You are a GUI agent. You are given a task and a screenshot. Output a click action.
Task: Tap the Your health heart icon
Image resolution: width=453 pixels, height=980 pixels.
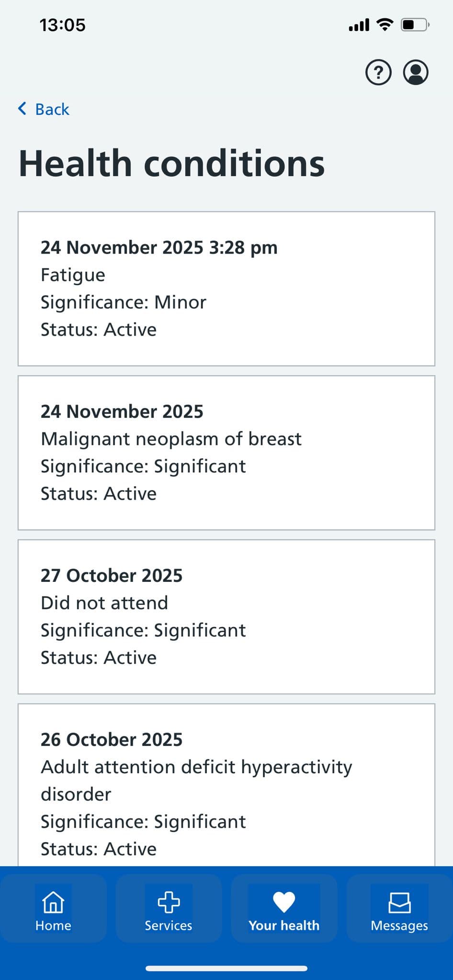[284, 902]
